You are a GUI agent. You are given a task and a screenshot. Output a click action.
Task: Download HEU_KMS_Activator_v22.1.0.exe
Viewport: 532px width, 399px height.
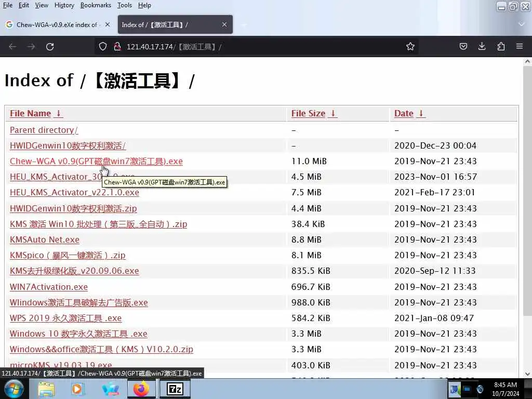(x=74, y=192)
